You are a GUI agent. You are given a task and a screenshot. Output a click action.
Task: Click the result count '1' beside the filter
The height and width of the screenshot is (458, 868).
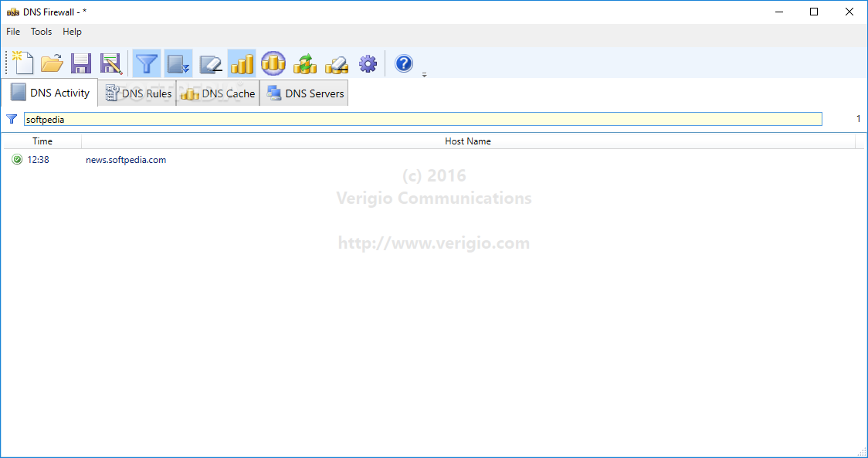point(859,118)
